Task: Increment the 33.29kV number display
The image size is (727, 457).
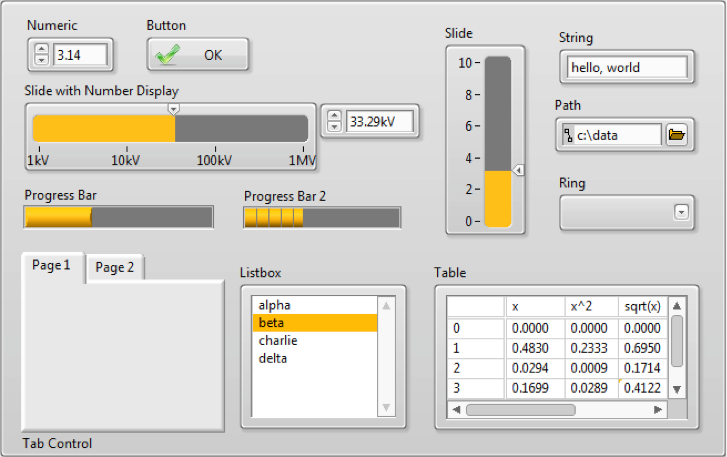Action: 335,116
